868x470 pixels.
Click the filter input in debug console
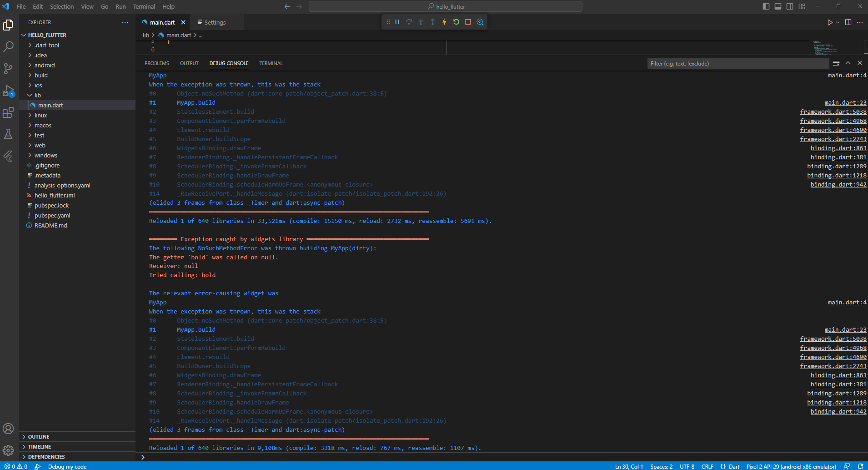738,63
